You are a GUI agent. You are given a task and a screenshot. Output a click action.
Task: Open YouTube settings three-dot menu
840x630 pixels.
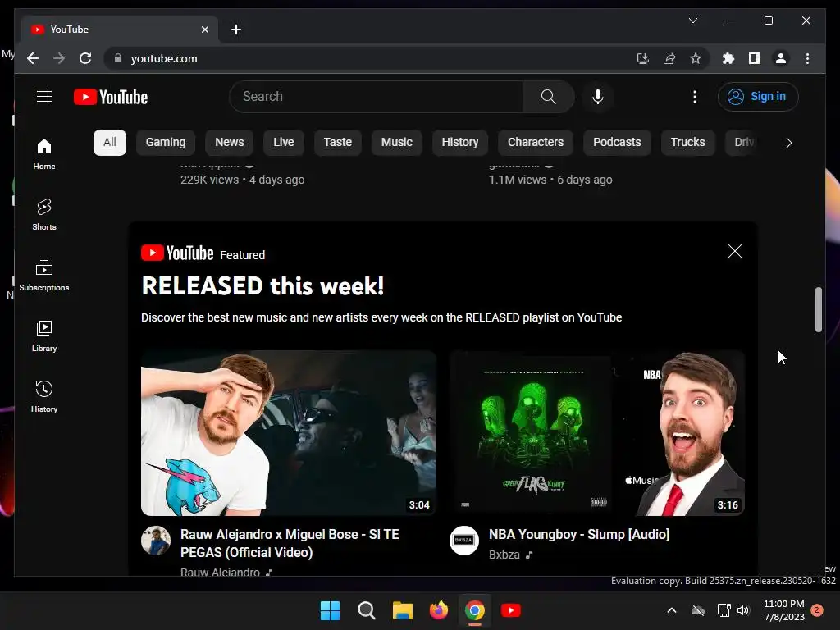pyautogui.click(x=694, y=97)
